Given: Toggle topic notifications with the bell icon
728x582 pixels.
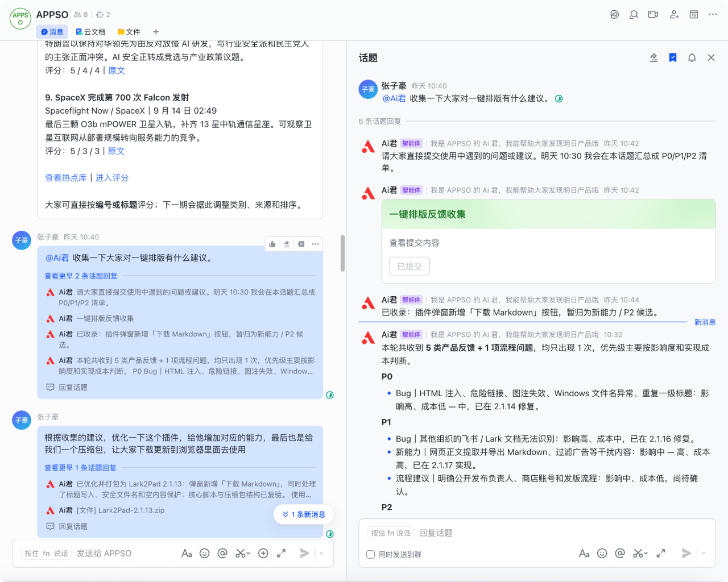Looking at the screenshot, I should (x=692, y=57).
